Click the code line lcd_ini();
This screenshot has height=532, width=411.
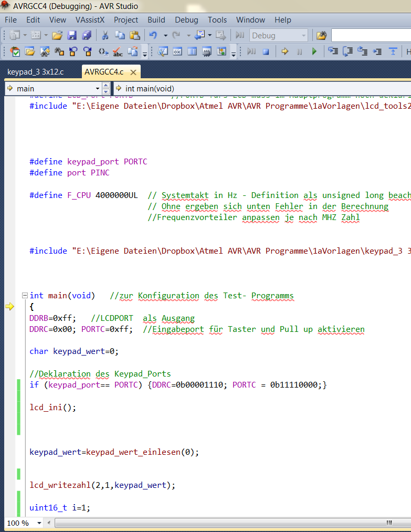tap(53, 407)
